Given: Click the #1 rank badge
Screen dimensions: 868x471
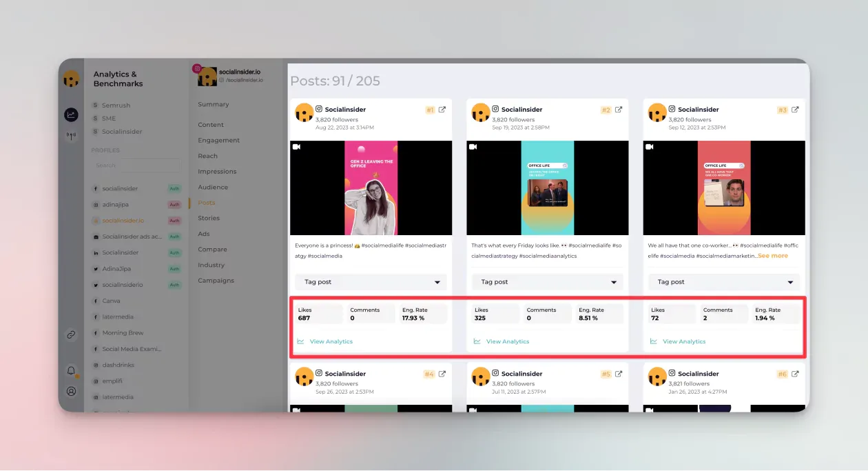Looking at the screenshot, I should [x=430, y=110].
